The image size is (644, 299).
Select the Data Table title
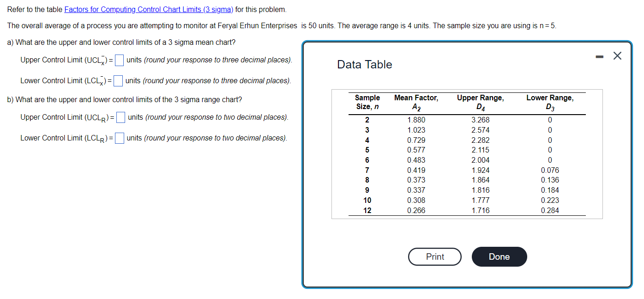click(364, 64)
